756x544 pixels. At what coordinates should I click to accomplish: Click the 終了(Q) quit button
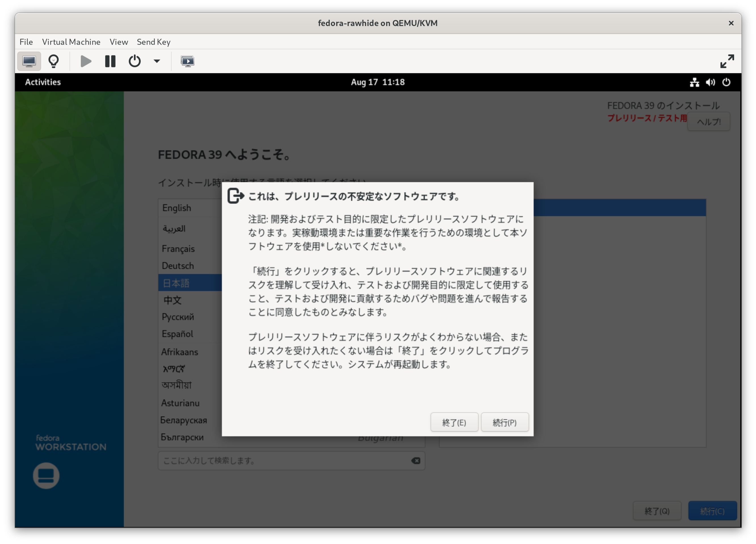(x=657, y=511)
